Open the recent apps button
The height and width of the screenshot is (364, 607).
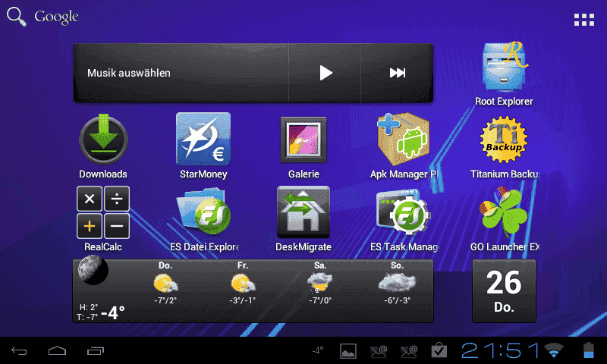click(x=96, y=351)
